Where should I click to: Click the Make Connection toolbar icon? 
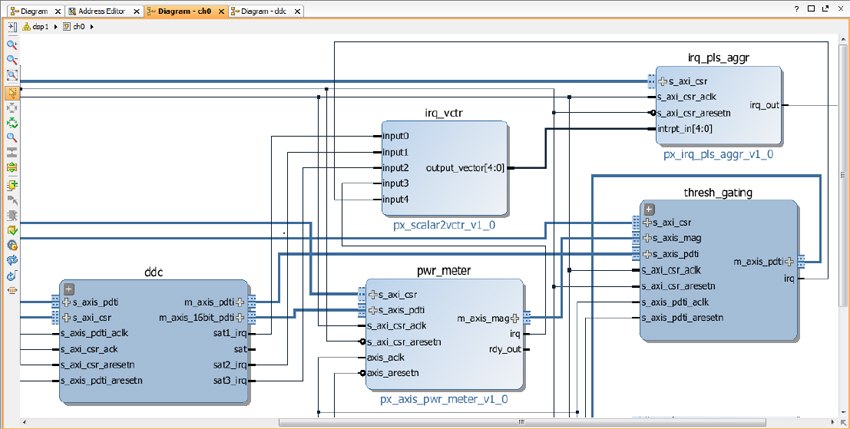[x=12, y=200]
